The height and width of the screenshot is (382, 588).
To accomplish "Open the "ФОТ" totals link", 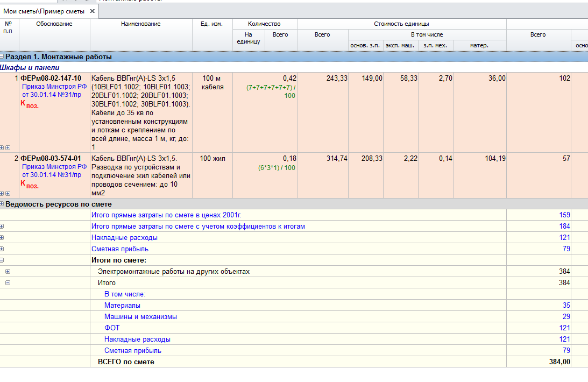I will coord(112,328).
